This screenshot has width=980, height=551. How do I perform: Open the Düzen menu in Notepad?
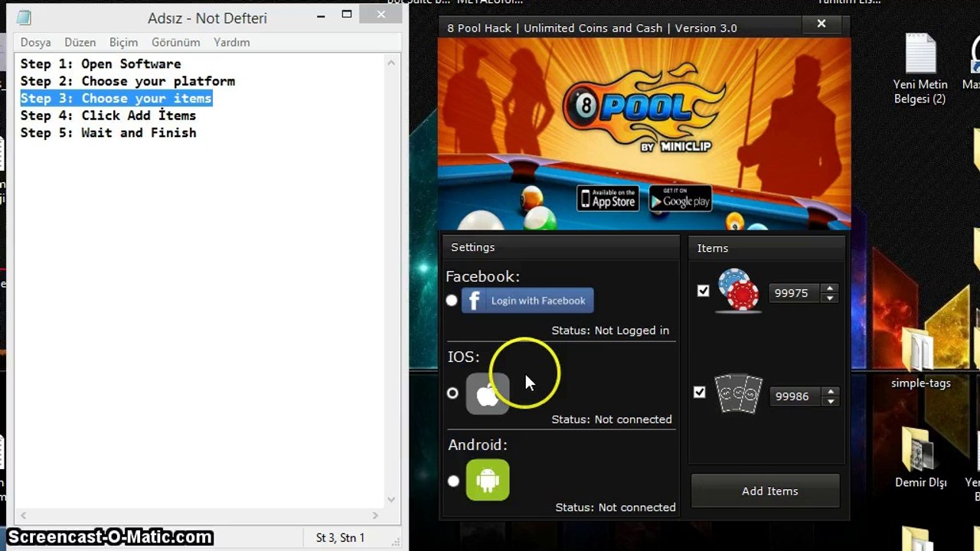pyautogui.click(x=80, y=42)
